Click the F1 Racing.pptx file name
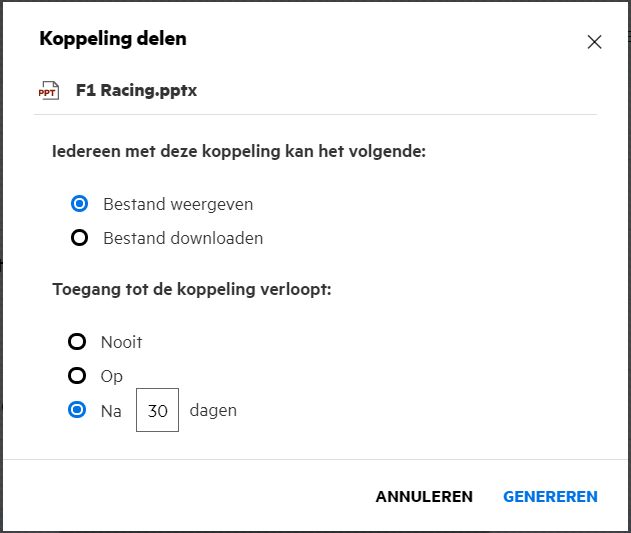The width and height of the screenshot is (631, 533). click(x=136, y=91)
